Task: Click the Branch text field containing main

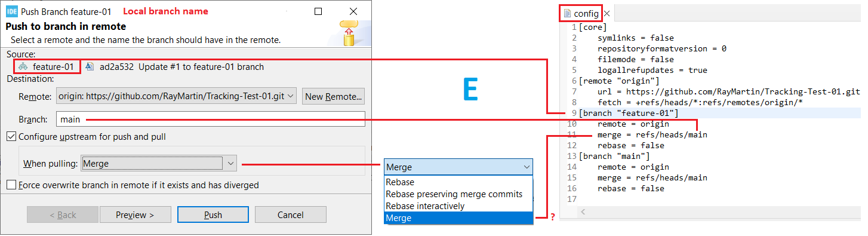Action: click(210, 119)
